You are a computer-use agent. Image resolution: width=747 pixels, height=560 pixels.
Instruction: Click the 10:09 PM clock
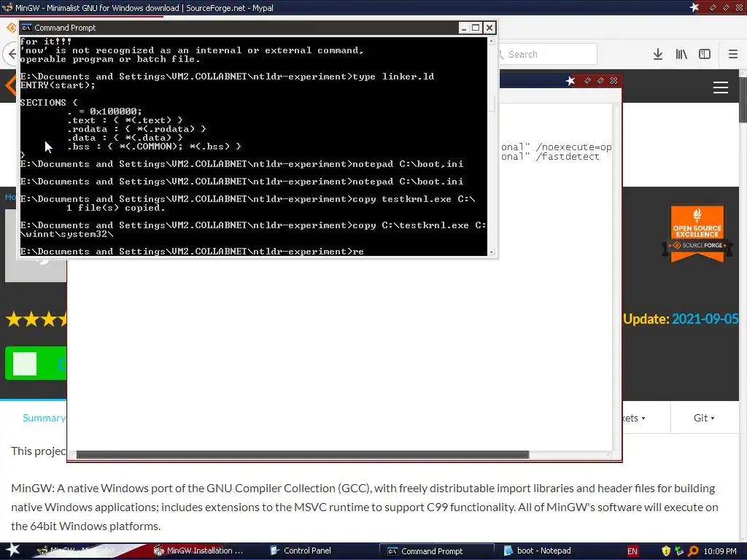[720, 551]
